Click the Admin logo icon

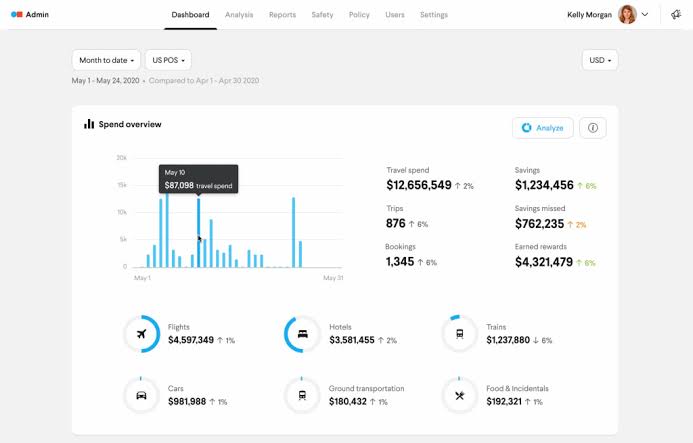(17, 15)
